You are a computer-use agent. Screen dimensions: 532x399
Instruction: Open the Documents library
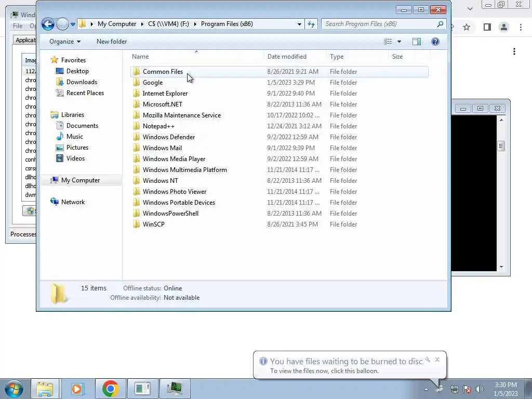click(82, 126)
